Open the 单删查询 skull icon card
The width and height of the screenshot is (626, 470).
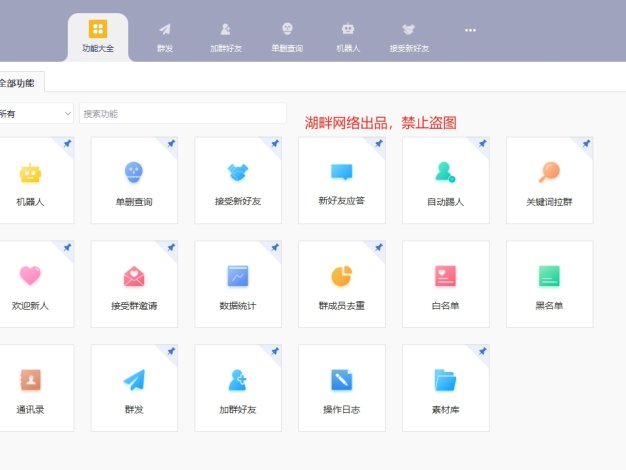[134, 180]
